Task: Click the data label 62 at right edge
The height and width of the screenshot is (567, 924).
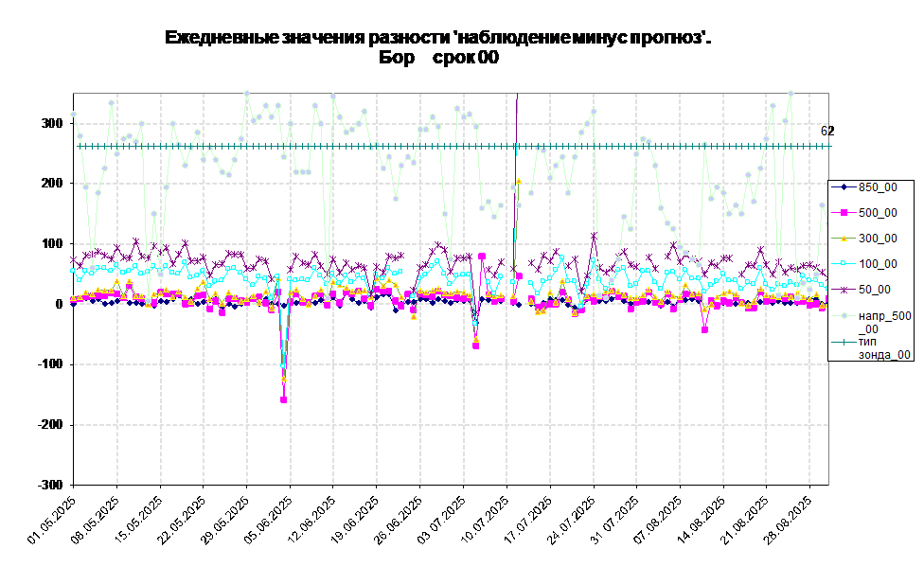Action: coord(824,131)
